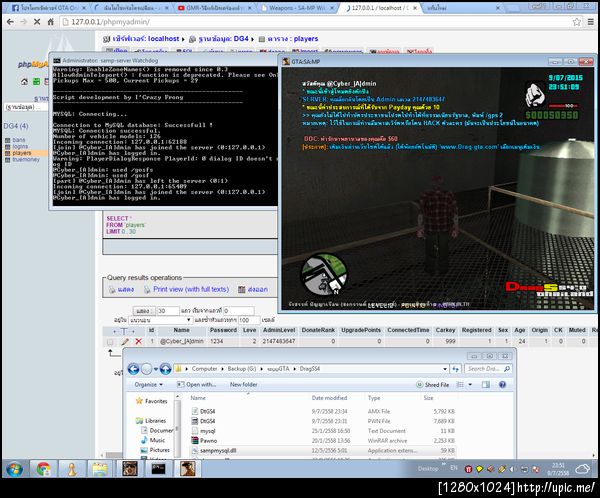The image size is (600, 498).
Task: Select the logins table in the sidebar
Action: pos(20,147)
